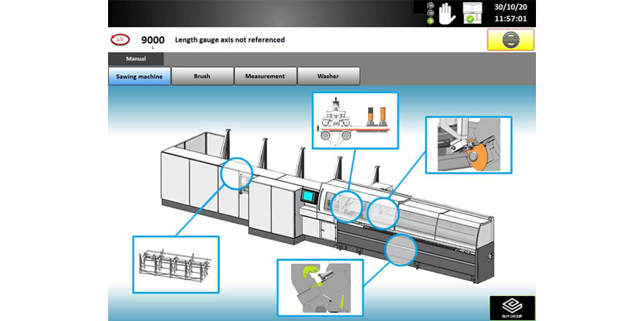Select the Sawing machine tab
This screenshot has width=644, height=321.
pyautogui.click(x=139, y=75)
